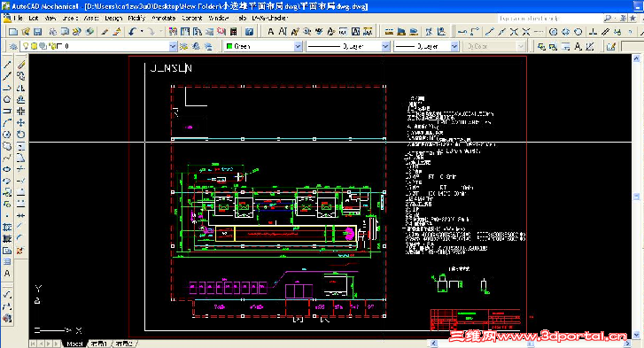The image size is (644, 348).
Task: Click the calculator icon in standard toolbar
Action: pos(233,32)
